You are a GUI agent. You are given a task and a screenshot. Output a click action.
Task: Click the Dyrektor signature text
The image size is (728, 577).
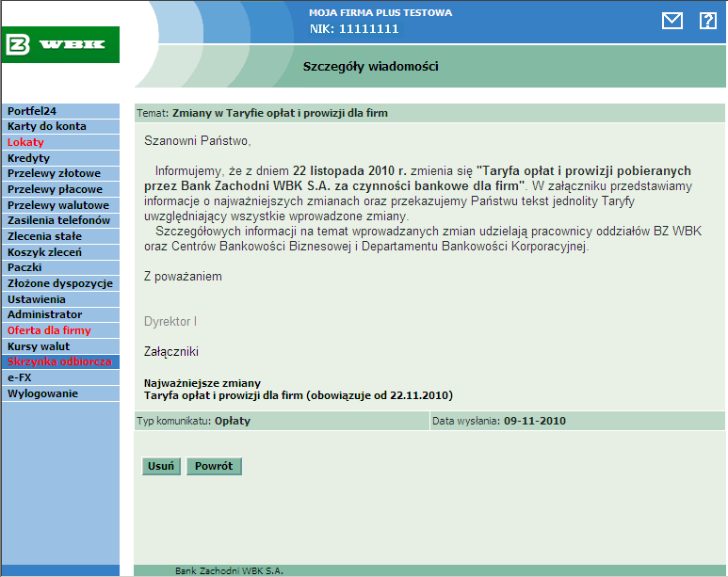(170, 321)
